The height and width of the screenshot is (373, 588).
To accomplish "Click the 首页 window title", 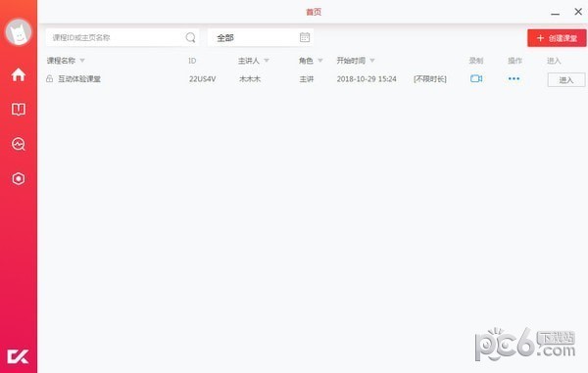I will point(314,12).
